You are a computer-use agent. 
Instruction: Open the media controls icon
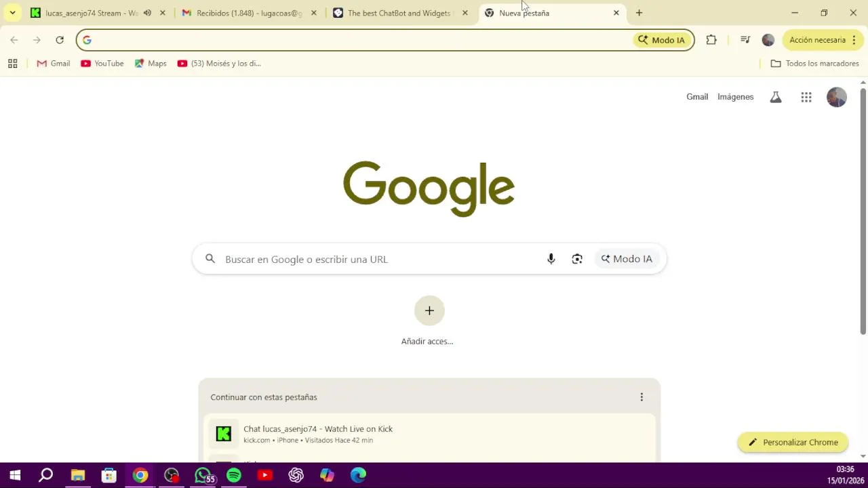(x=745, y=40)
